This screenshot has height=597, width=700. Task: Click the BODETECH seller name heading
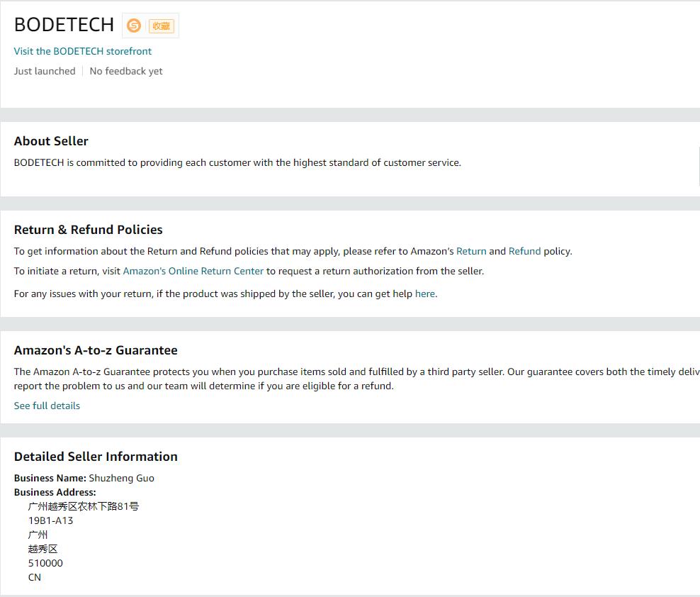point(64,24)
